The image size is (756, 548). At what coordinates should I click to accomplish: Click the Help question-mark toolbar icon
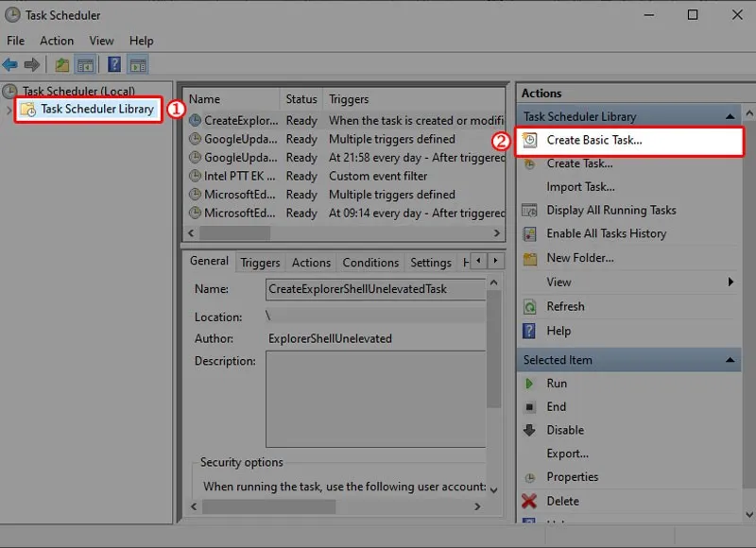click(112, 63)
